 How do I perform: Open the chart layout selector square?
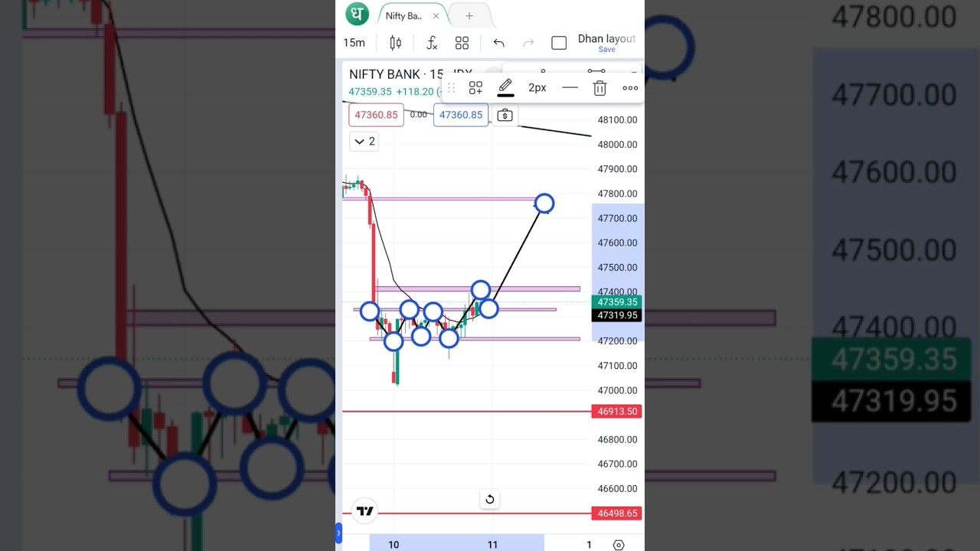559,43
